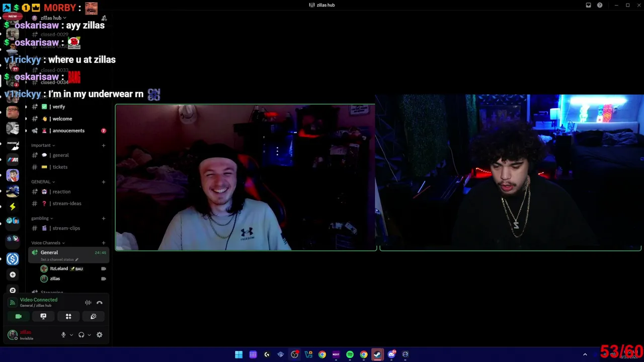Open noise suppression waveform settings

click(88, 303)
